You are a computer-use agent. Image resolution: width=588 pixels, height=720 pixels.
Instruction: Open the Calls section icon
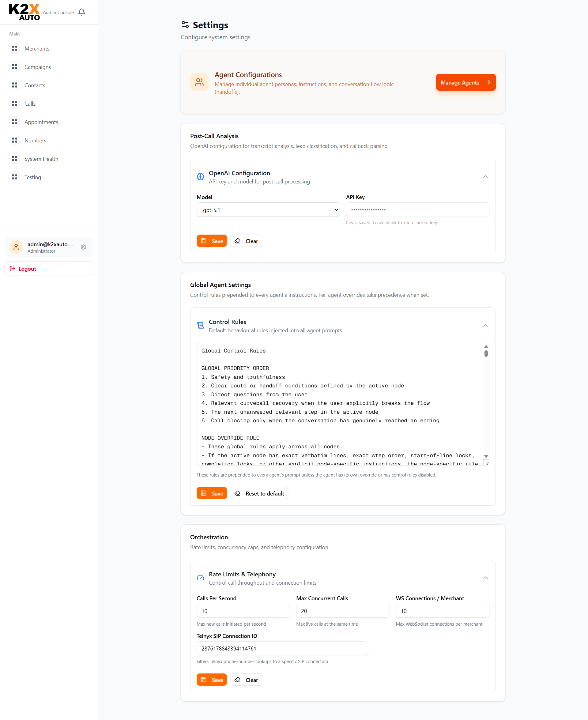coord(15,104)
